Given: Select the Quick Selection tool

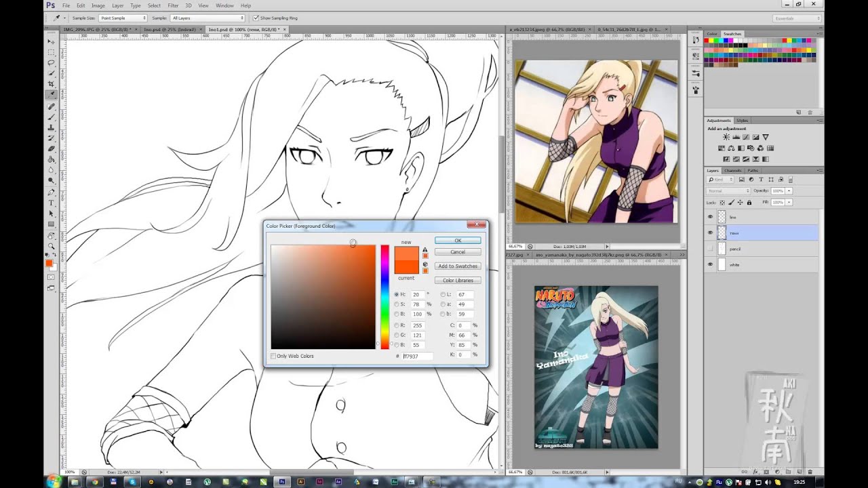Looking at the screenshot, I should (x=51, y=73).
